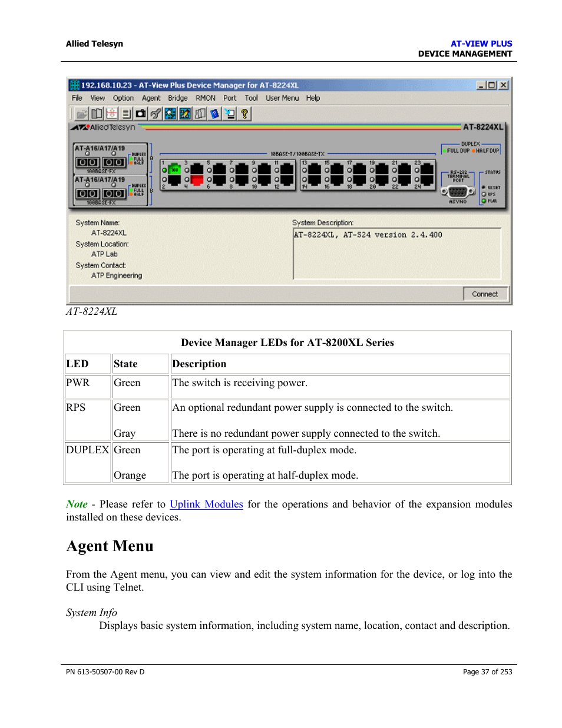Click the FULL DUP duplex legend LED
The height and width of the screenshot is (728, 562).
[x=445, y=151]
